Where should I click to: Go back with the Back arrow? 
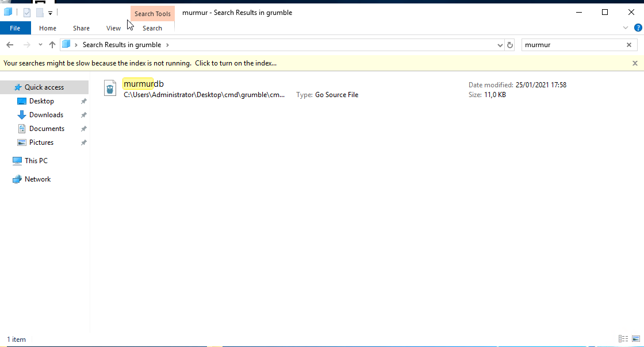pyautogui.click(x=10, y=45)
